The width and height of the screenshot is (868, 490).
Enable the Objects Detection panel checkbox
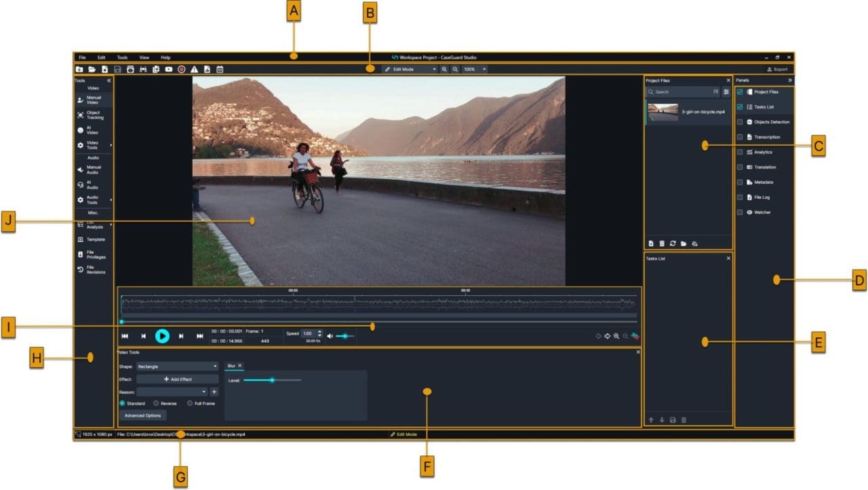click(740, 122)
